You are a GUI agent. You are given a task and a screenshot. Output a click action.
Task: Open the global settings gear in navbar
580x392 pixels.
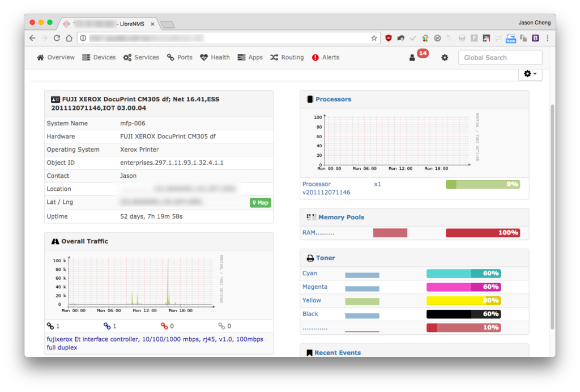click(445, 58)
